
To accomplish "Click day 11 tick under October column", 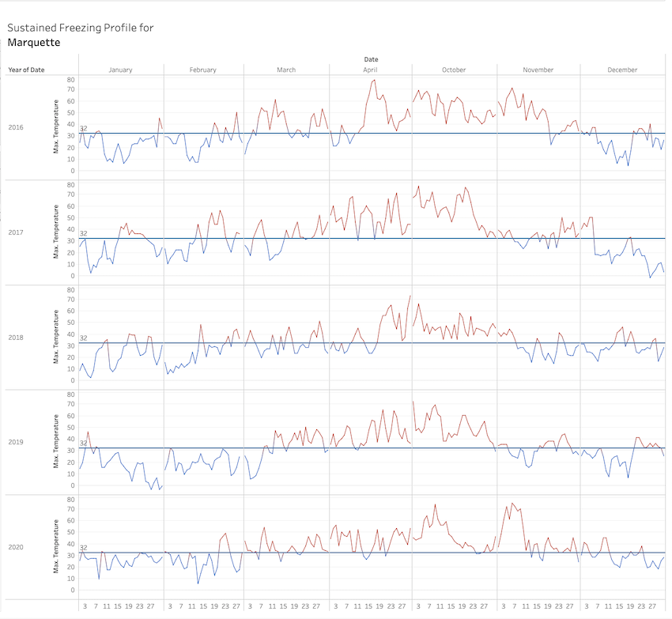I will (x=440, y=606).
